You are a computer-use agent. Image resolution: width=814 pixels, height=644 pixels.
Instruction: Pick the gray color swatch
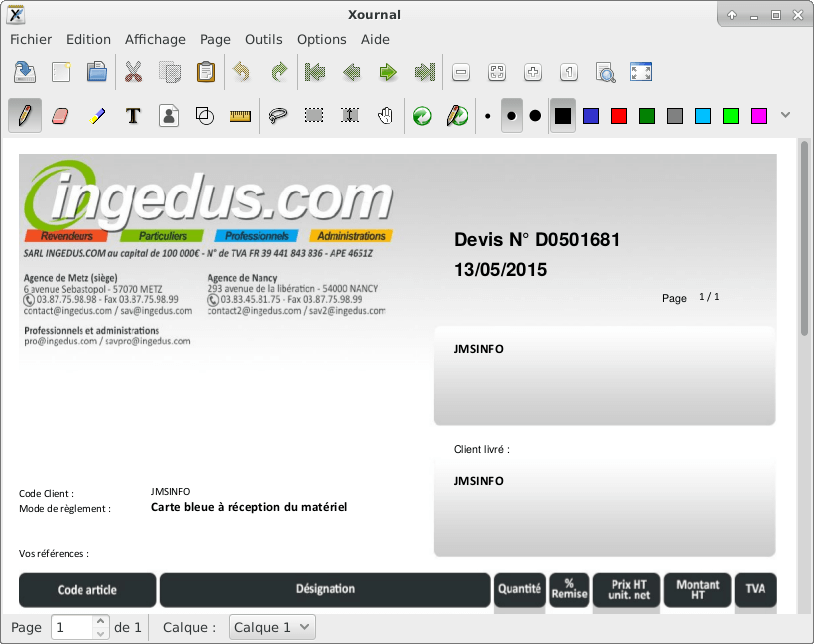click(x=675, y=116)
